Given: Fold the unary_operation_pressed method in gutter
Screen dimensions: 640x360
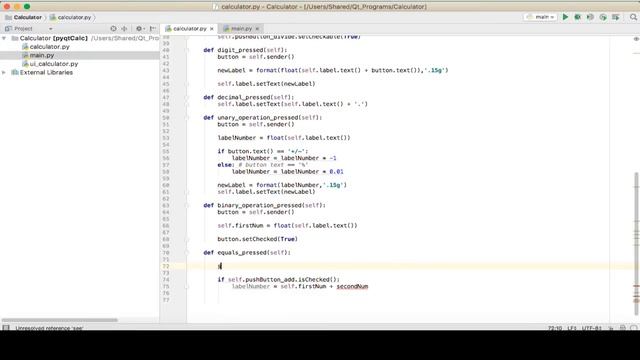Looking at the screenshot, I should point(187,118).
